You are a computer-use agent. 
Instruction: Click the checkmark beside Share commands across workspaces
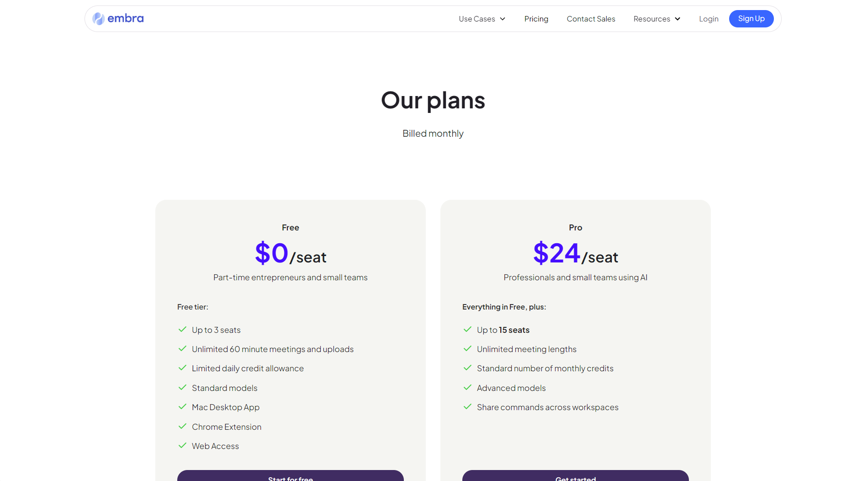(467, 407)
